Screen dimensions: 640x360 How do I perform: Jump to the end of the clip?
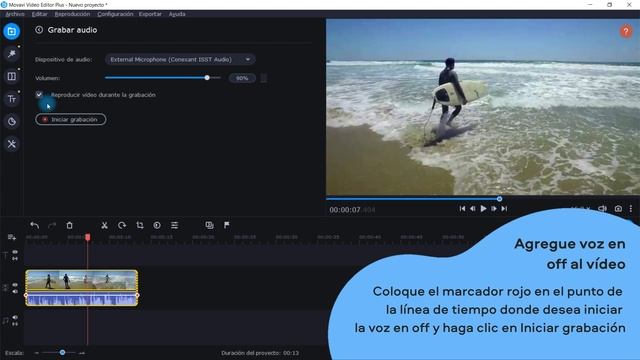(504, 209)
